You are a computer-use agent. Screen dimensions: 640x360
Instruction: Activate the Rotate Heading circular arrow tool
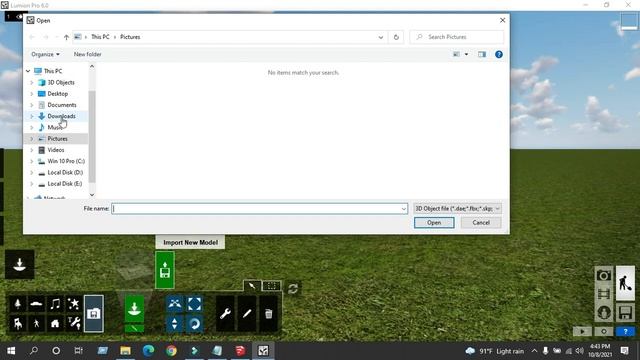(x=195, y=323)
